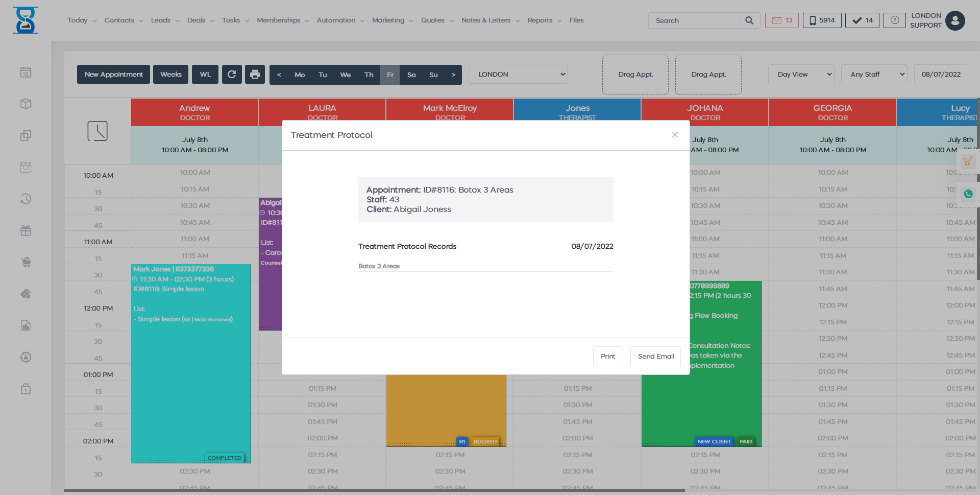The height and width of the screenshot is (495, 980).
Task: Click the green phone chat icon
Action: point(968,194)
